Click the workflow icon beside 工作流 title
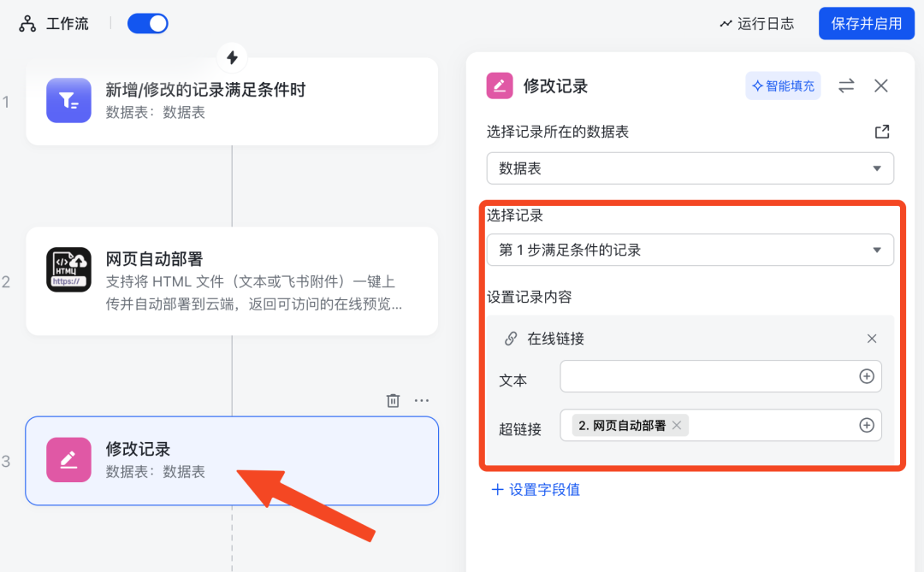This screenshot has height=572, width=924. (x=23, y=23)
